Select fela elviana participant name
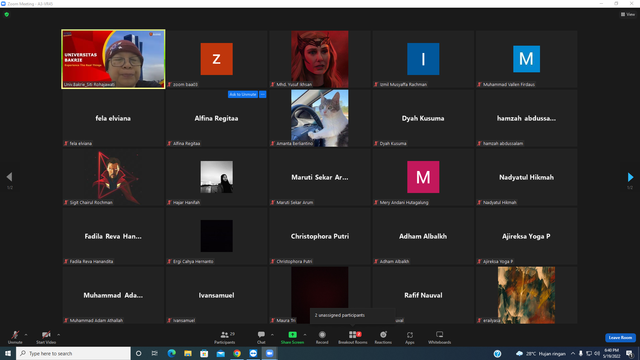Screen dimensions: 640x360 [x=113, y=118]
